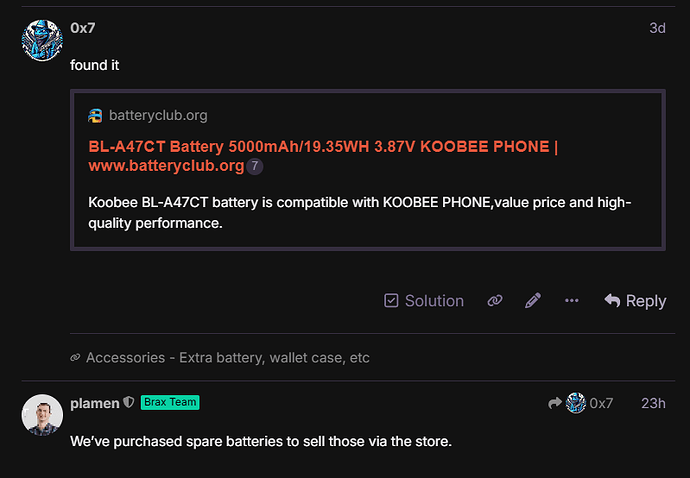690x478 pixels.
Task: Click the 23h post timestamp
Action: (653, 403)
